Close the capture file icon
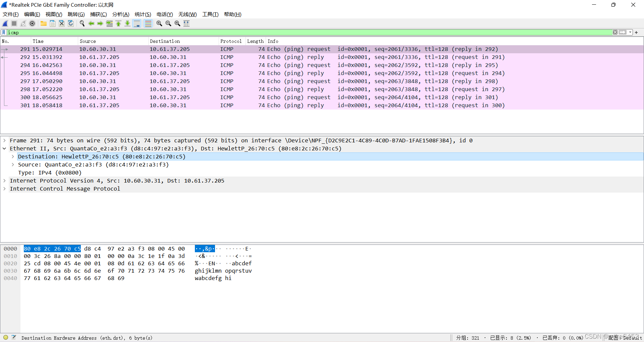644x342 pixels. [x=62, y=23]
